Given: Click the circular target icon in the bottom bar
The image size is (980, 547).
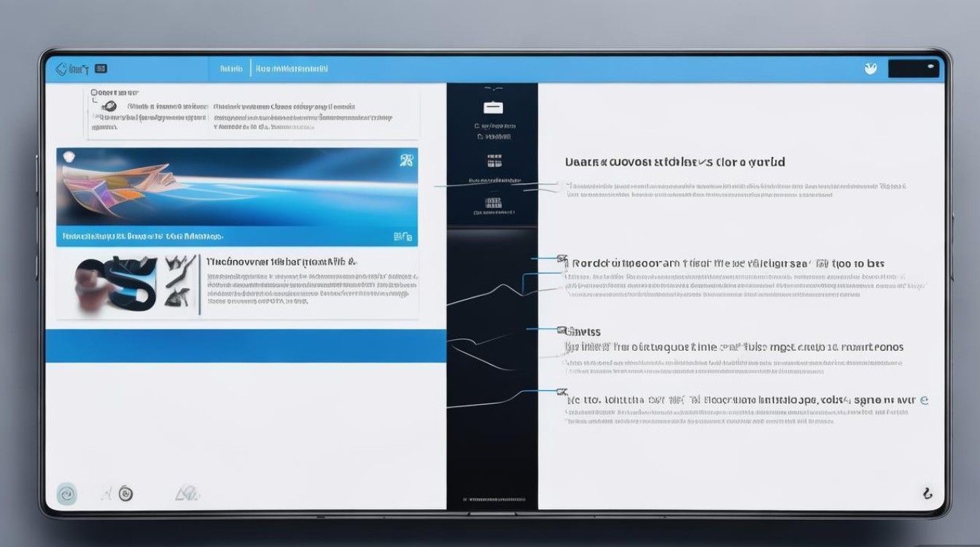Looking at the screenshot, I should pyautogui.click(x=125, y=494).
